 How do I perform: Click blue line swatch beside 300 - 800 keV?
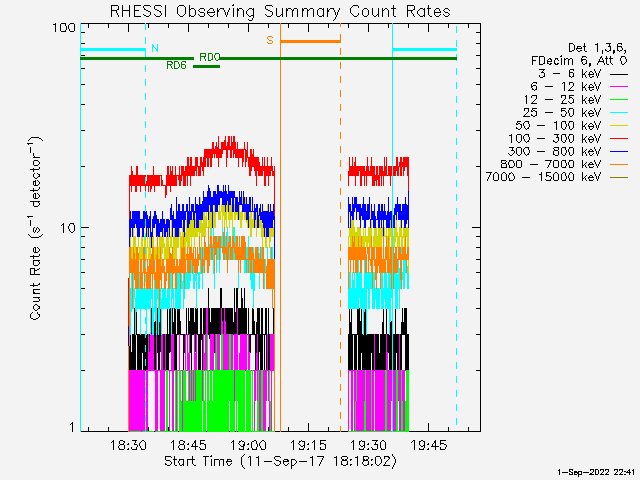[x=619, y=151]
